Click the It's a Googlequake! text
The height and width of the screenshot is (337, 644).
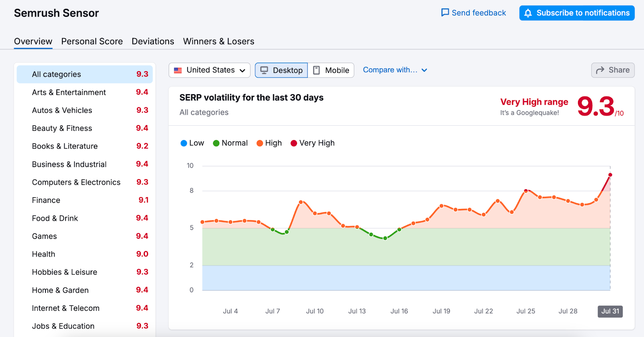coord(529,113)
